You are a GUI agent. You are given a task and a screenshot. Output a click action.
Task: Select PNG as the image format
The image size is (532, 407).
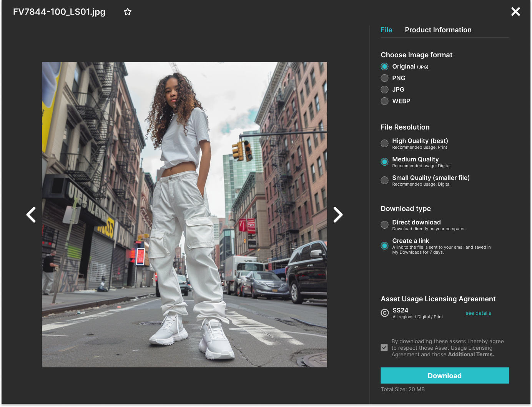pos(384,78)
